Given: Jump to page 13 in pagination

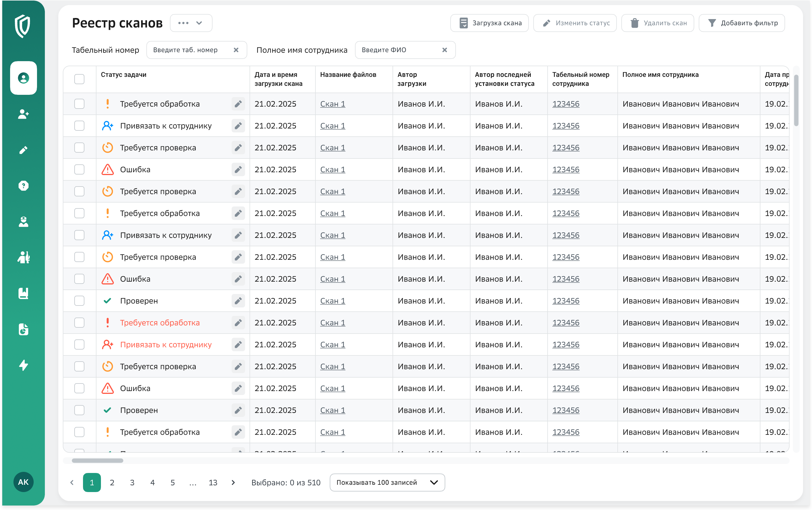Looking at the screenshot, I should pyautogui.click(x=213, y=482).
